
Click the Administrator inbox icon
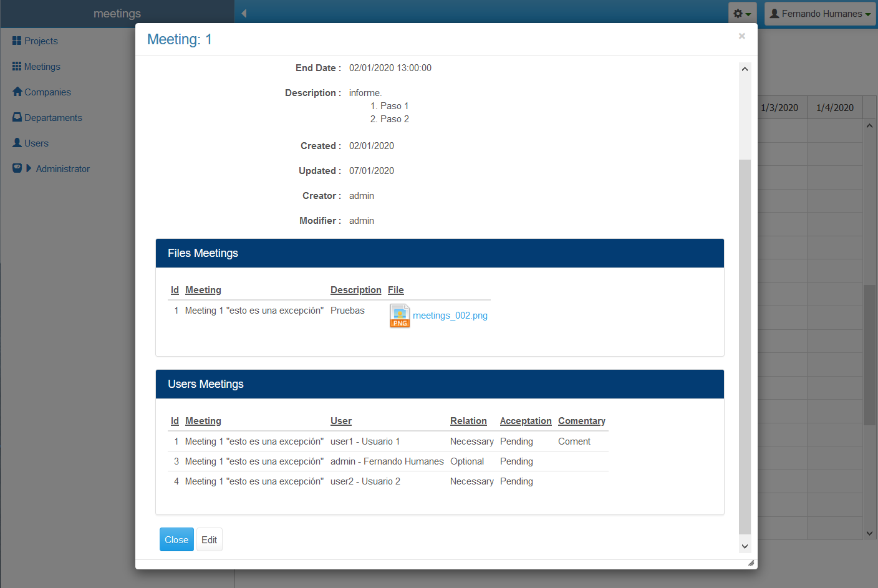pyautogui.click(x=17, y=168)
